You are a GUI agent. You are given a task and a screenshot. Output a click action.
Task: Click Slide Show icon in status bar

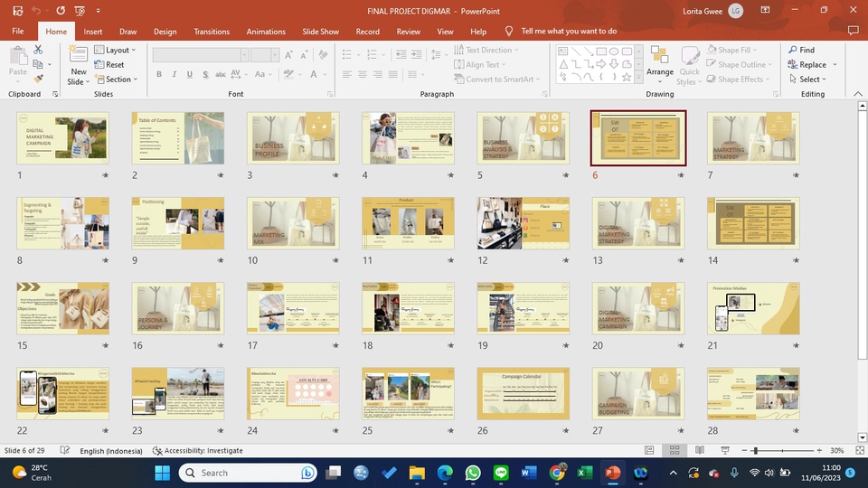pyautogui.click(x=725, y=450)
